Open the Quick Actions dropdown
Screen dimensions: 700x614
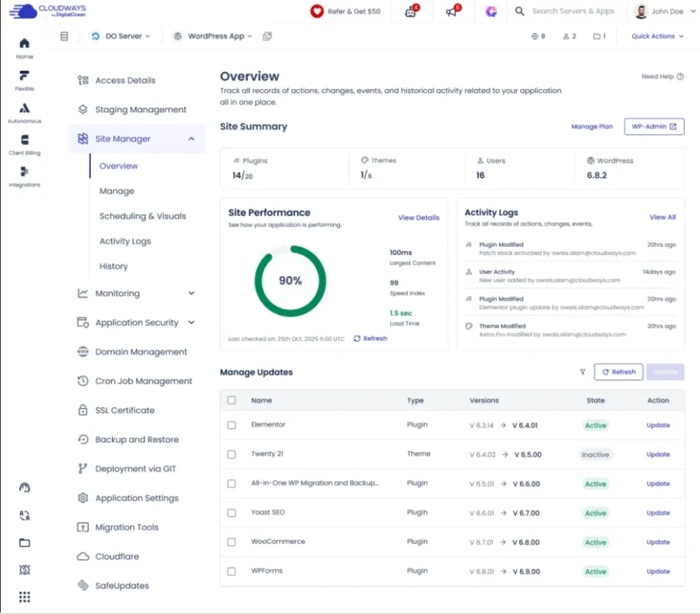[657, 36]
